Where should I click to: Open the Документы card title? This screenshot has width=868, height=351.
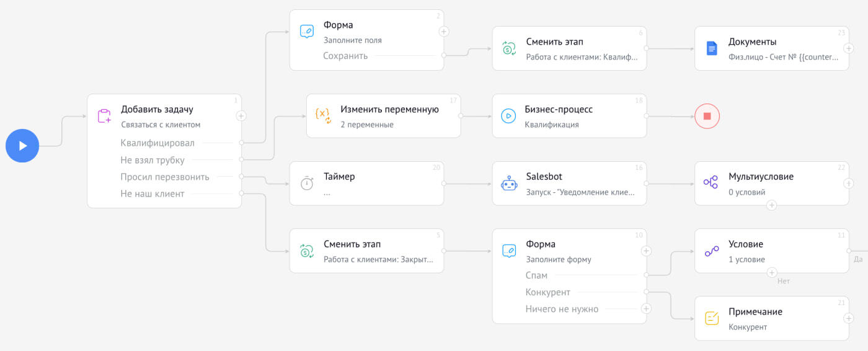(x=752, y=42)
